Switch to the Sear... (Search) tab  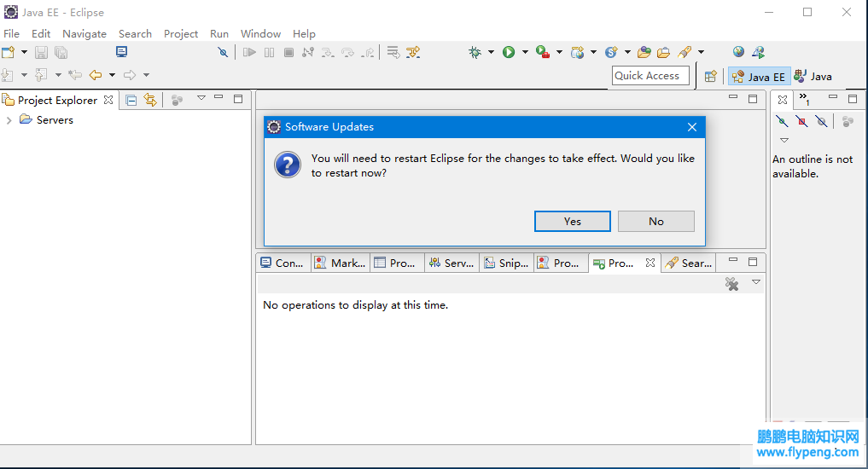(690, 263)
